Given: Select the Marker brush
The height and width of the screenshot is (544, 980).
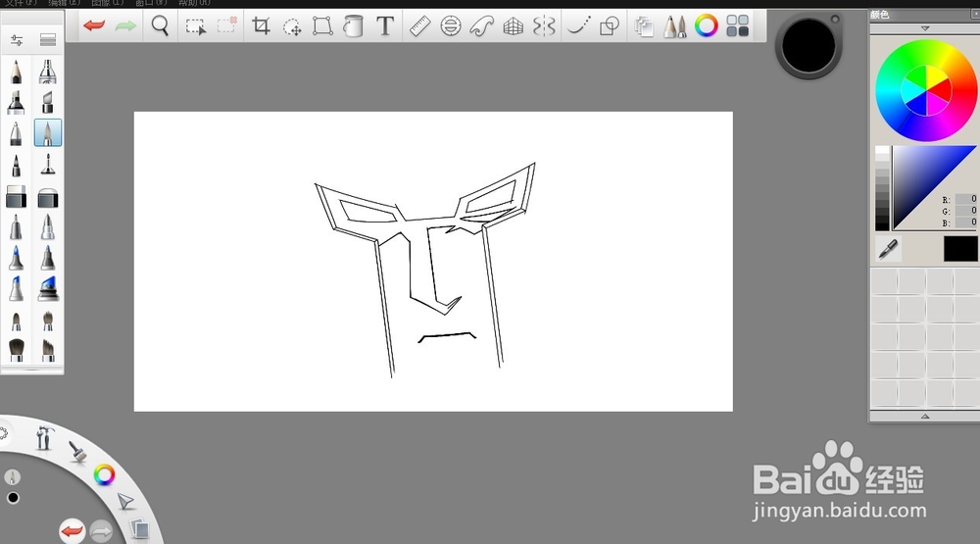Looking at the screenshot, I should point(17,102).
